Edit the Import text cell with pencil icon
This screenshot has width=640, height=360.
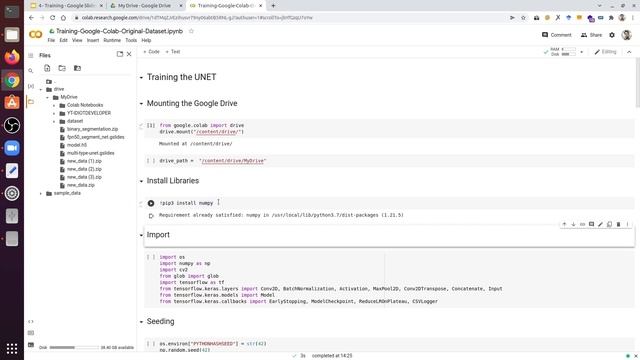point(600,224)
